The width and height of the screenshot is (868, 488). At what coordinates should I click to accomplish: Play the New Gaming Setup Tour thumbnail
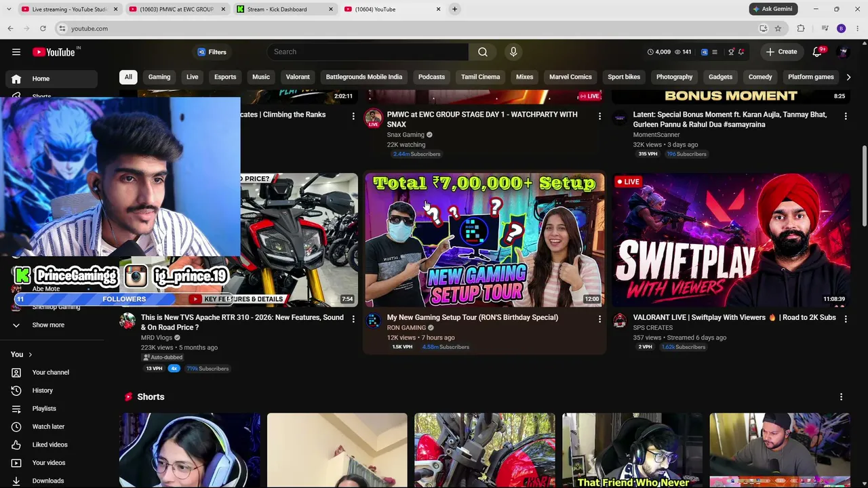[x=484, y=240]
